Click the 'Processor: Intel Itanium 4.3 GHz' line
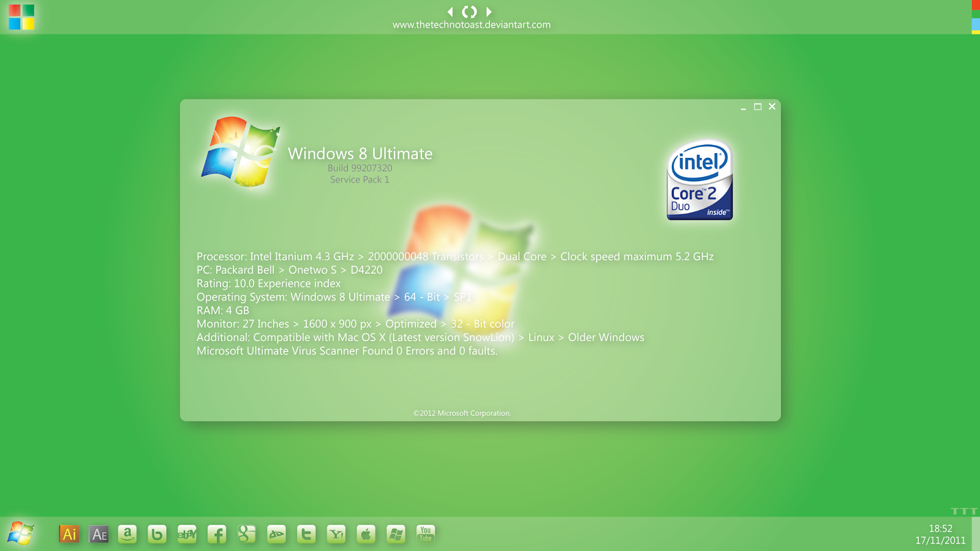The width and height of the screenshot is (980, 551). [x=455, y=257]
